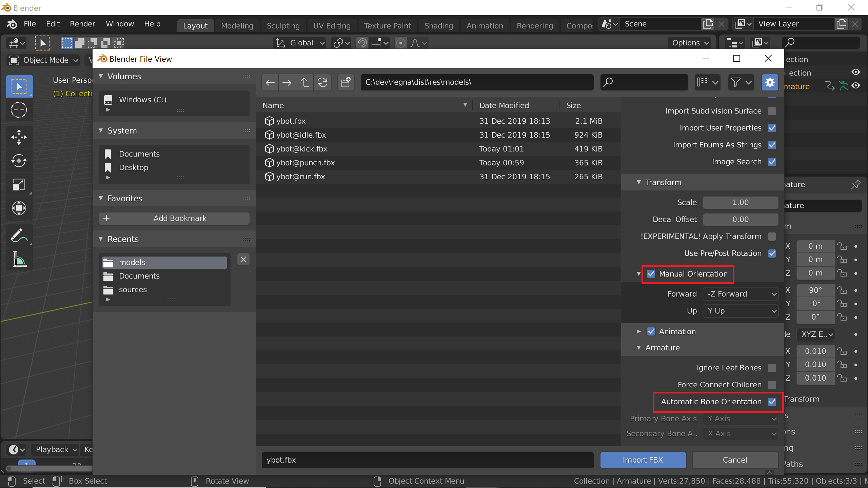Click Add Bookmark button
The image size is (868, 488).
coord(174,219)
